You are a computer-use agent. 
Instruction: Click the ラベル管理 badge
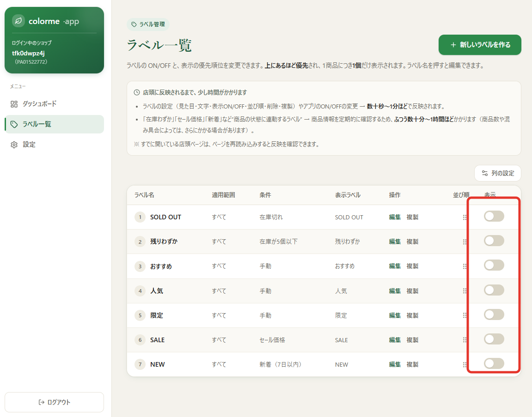(x=148, y=24)
